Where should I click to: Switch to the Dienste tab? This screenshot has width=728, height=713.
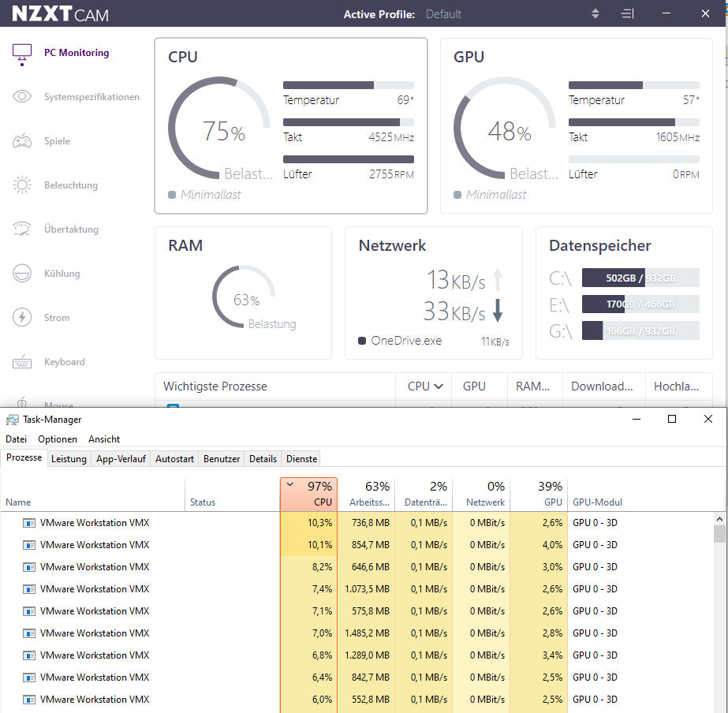click(x=302, y=458)
